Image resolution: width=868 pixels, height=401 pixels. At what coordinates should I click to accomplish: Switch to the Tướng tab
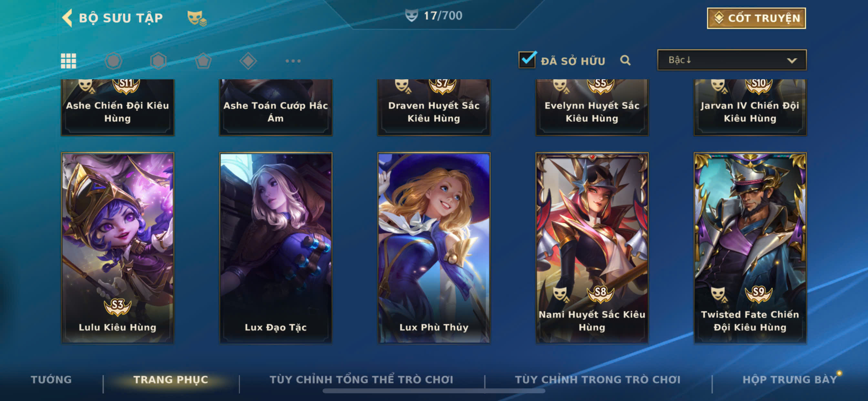tap(51, 379)
